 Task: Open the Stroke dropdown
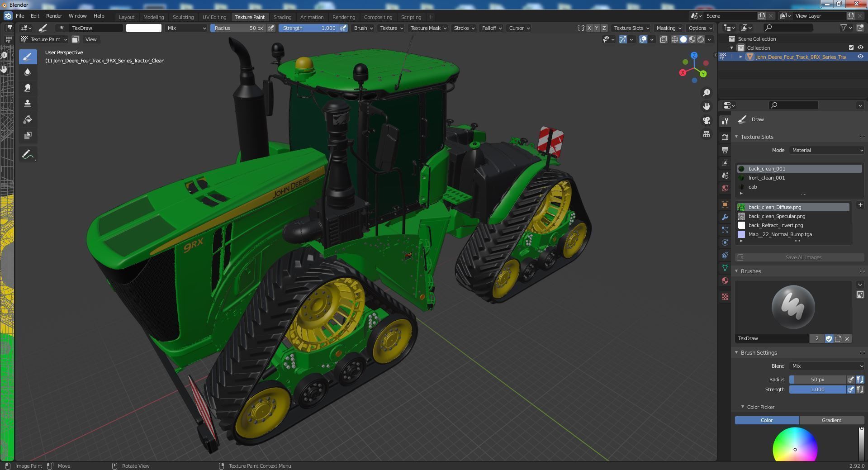[x=464, y=28]
